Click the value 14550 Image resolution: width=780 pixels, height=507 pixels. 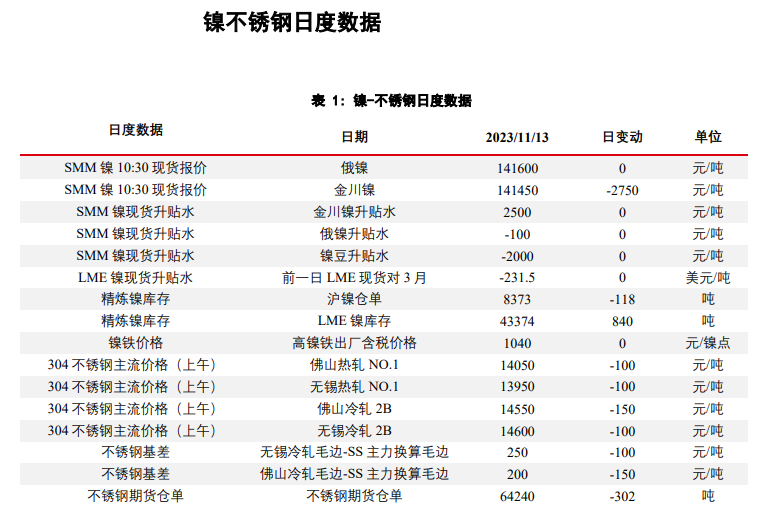tap(517, 409)
